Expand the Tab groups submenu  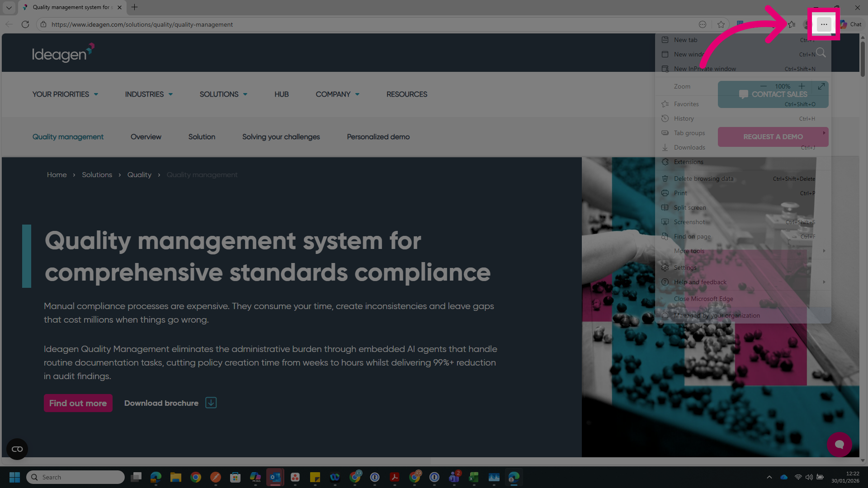pyautogui.click(x=743, y=133)
